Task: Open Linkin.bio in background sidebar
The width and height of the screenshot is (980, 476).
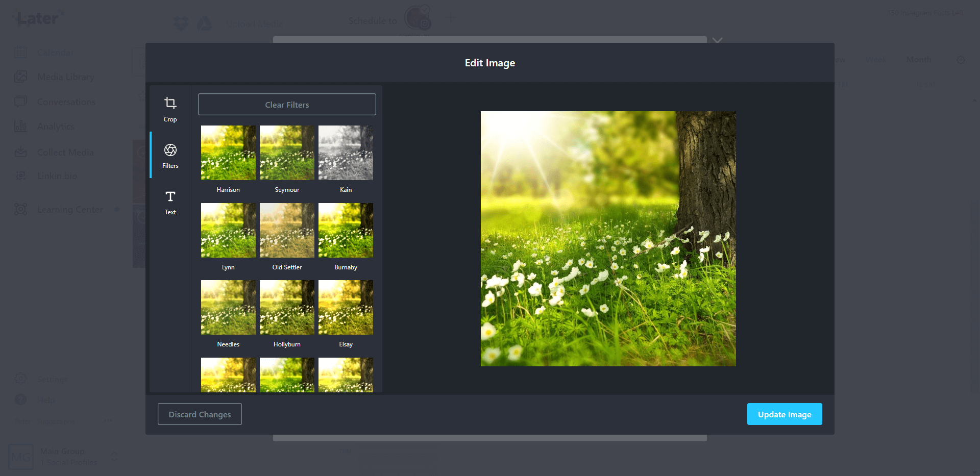Action: pyautogui.click(x=57, y=176)
